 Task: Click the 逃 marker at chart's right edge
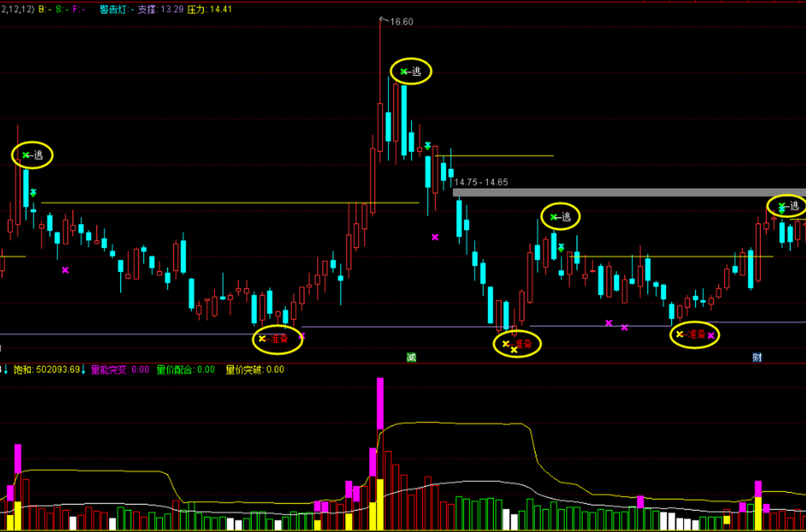pyautogui.click(x=787, y=206)
